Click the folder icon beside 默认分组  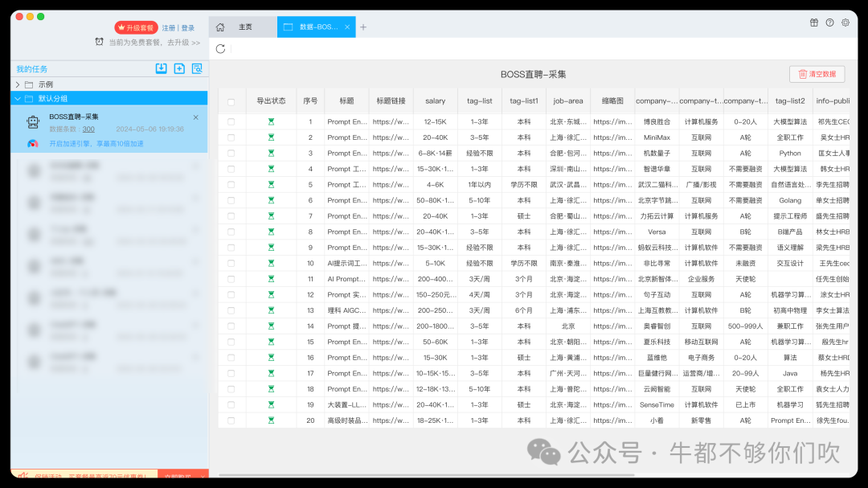pos(29,99)
